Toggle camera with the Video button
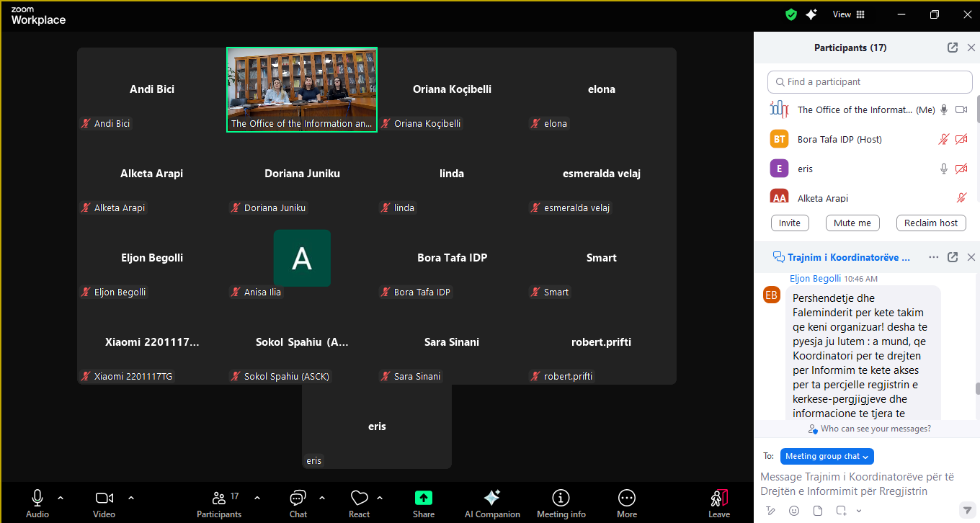The width and height of the screenshot is (980, 523). pyautogui.click(x=104, y=503)
